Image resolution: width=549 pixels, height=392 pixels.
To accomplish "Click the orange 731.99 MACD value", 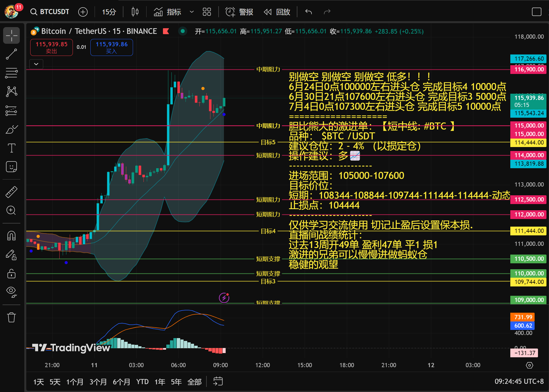I will [522, 317].
